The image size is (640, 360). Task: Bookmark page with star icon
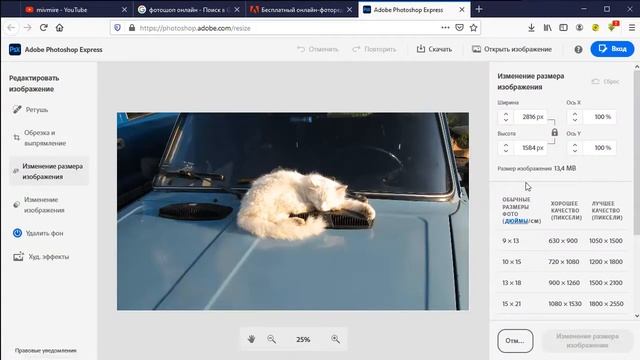coord(473,28)
